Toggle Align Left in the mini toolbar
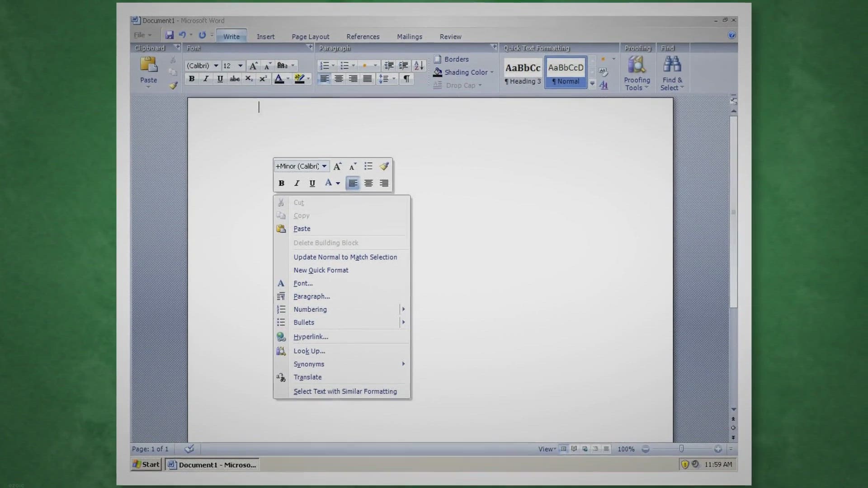This screenshot has height=488, width=868. 353,183
